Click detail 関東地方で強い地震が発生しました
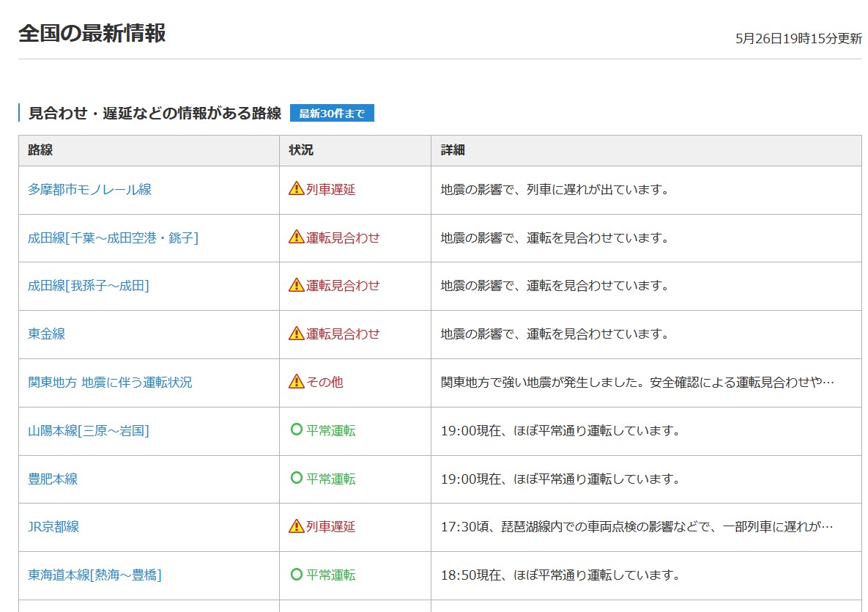The width and height of the screenshot is (868, 612). [x=637, y=382]
